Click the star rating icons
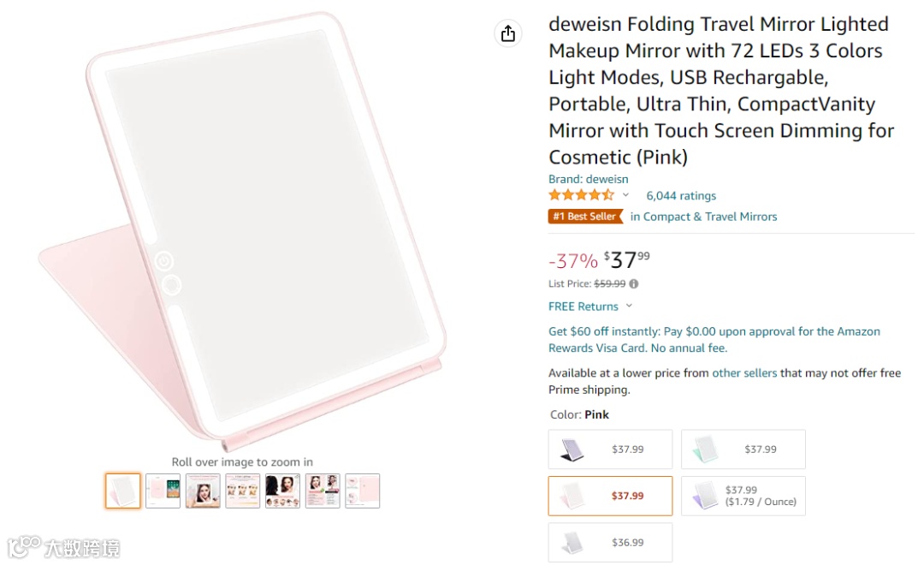Viewport: 924px width, 565px height. click(x=581, y=195)
